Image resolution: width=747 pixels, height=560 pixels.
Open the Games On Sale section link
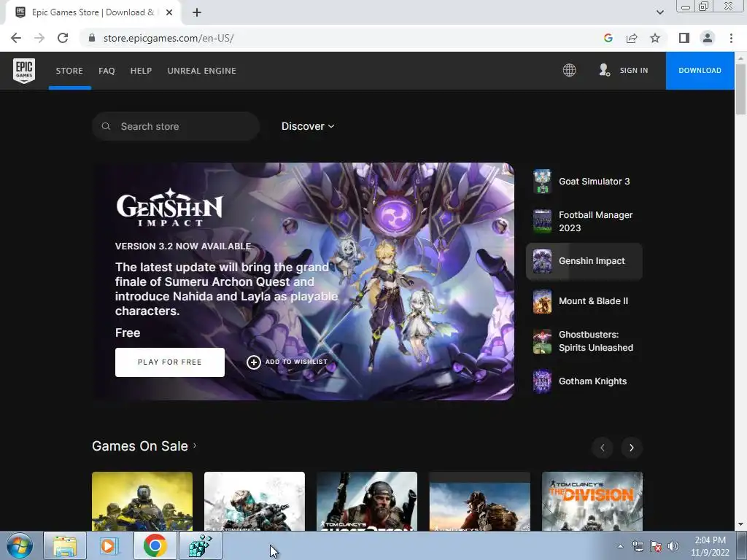click(144, 446)
